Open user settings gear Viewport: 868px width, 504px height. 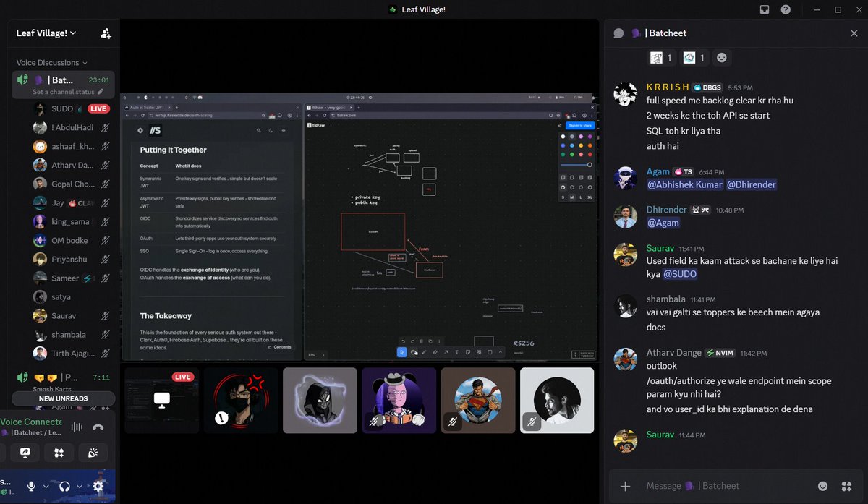[x=98, y=487]
